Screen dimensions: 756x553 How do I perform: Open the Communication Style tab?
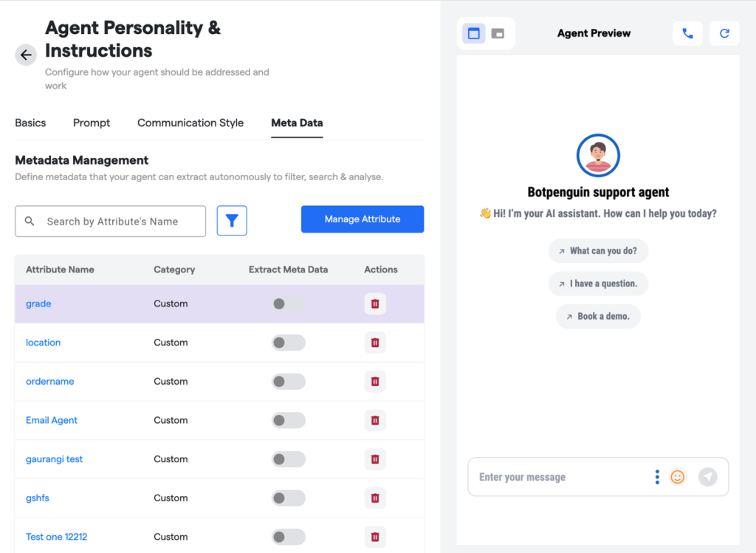pos(190,123)
